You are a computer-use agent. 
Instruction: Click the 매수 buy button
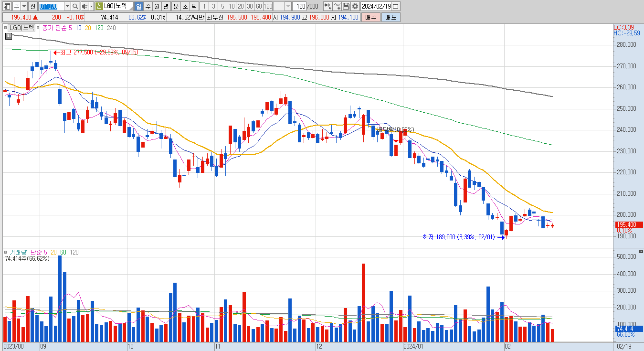pos(370,17)
